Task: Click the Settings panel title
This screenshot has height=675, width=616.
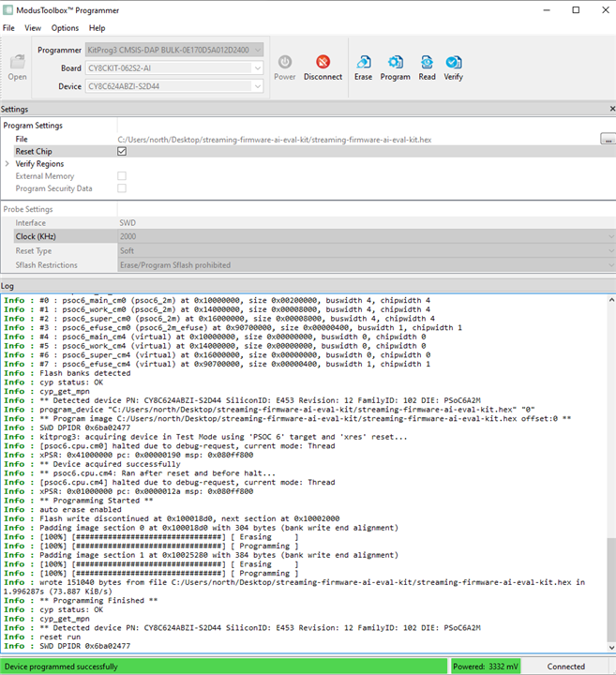Action: (x=14, y=109)
